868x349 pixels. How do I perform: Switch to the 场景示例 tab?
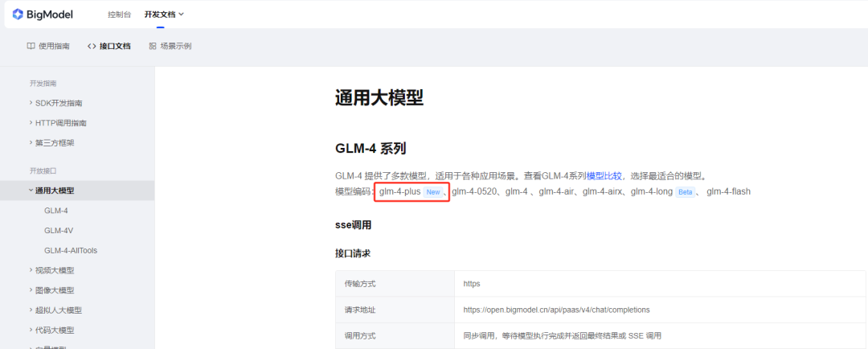point(170,46)
